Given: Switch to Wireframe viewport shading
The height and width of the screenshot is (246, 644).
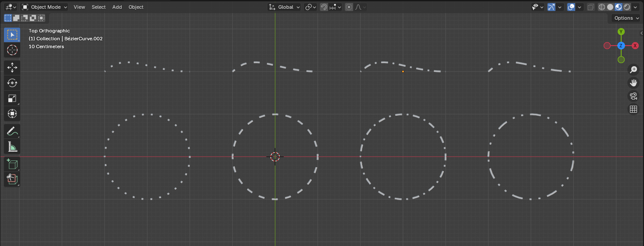Looking at the screenshot, I should point(602,7).
